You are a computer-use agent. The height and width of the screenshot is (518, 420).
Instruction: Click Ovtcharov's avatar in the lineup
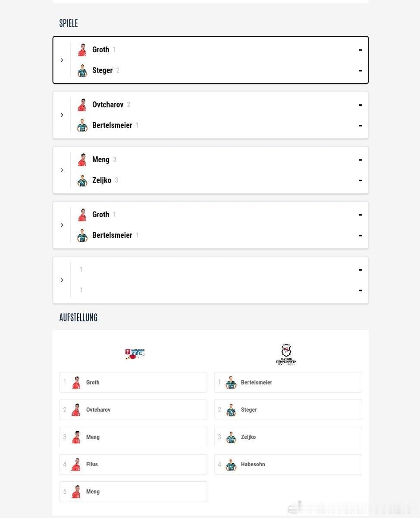coord(76,410)
